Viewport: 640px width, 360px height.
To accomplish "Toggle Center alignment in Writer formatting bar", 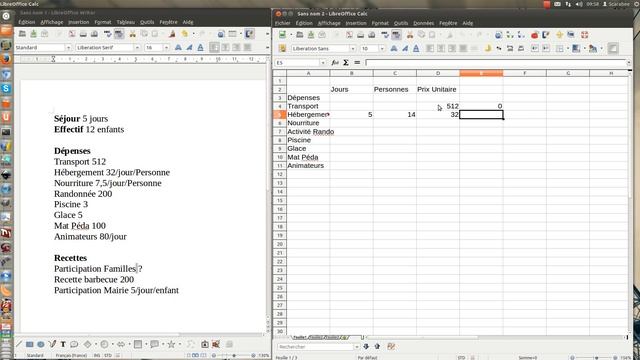I will 225,48.
